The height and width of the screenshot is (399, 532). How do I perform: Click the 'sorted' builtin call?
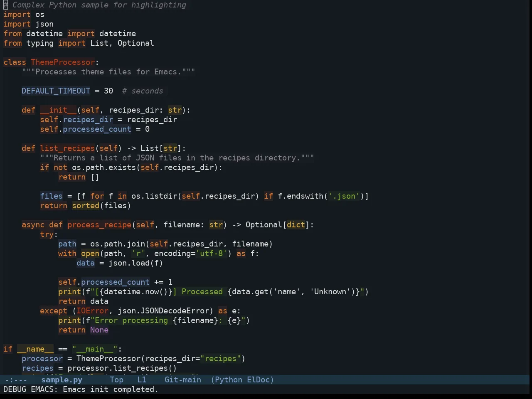pos(86,206)
